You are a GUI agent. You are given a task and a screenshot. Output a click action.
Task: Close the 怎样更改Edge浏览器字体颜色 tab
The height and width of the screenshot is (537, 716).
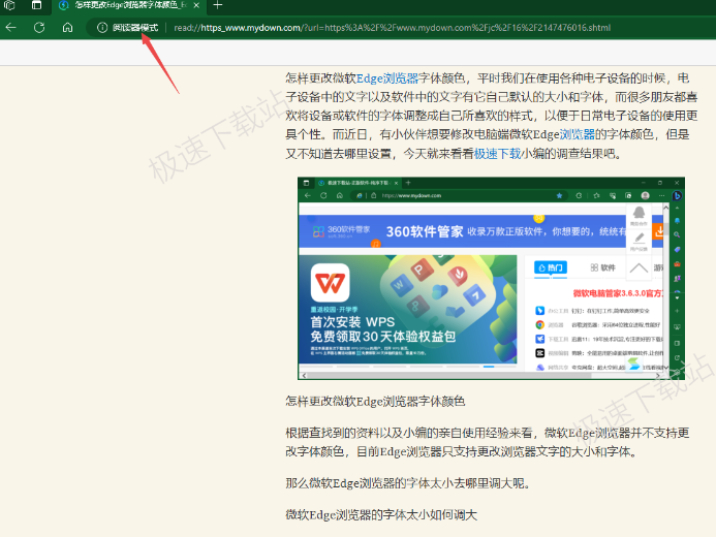[x=196, y=5]
